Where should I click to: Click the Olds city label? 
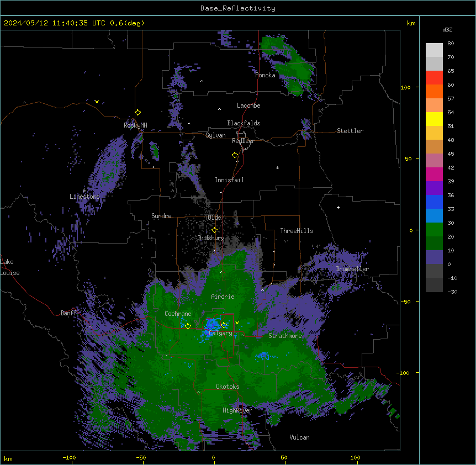[x=214, y=218]
